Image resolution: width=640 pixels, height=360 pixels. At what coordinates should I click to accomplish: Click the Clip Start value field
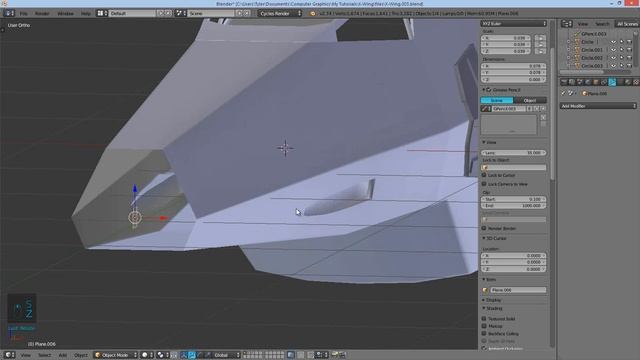tap(513, 199)
